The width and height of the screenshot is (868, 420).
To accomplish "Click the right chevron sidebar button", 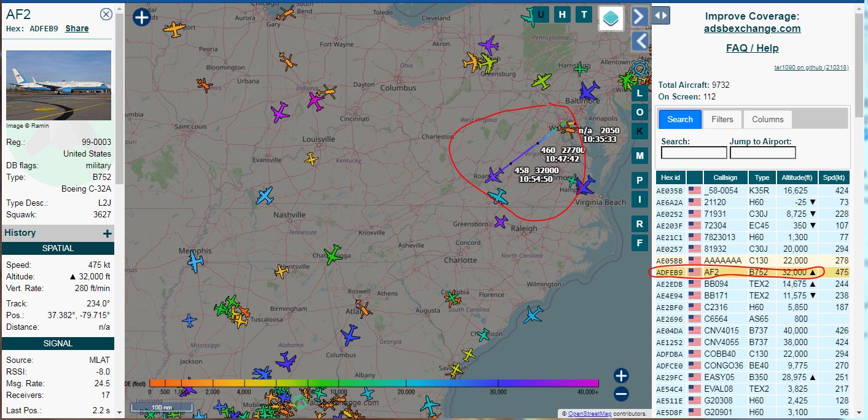I will 639,16.
